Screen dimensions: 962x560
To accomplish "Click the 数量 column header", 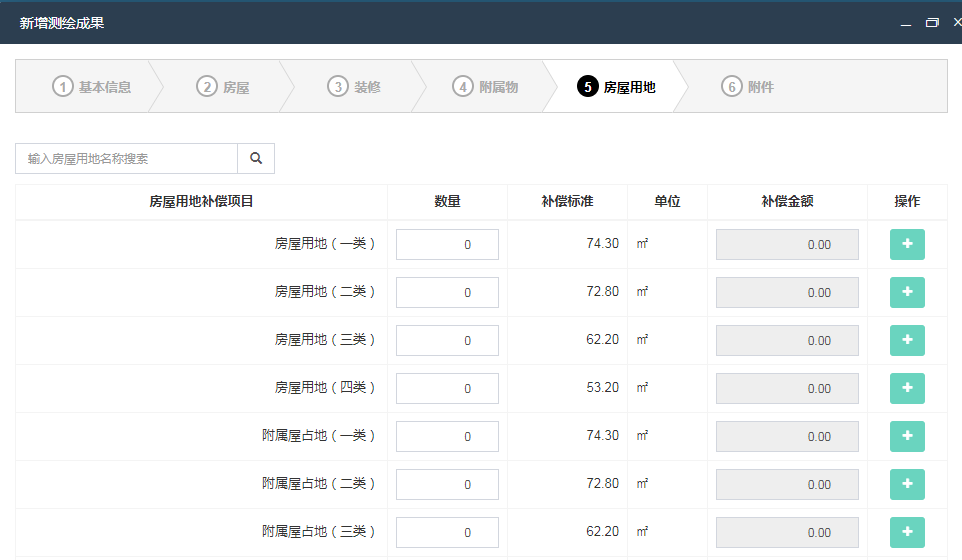I will point(447,201).
